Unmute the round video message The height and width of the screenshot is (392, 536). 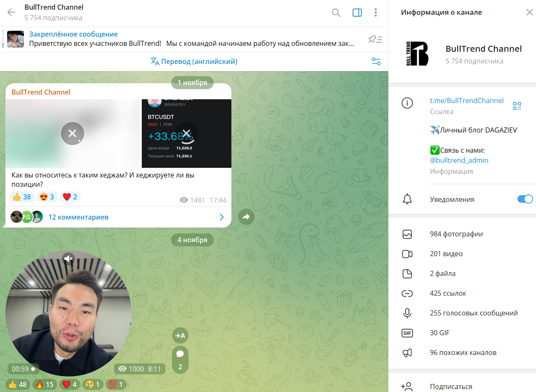(69, 259)
